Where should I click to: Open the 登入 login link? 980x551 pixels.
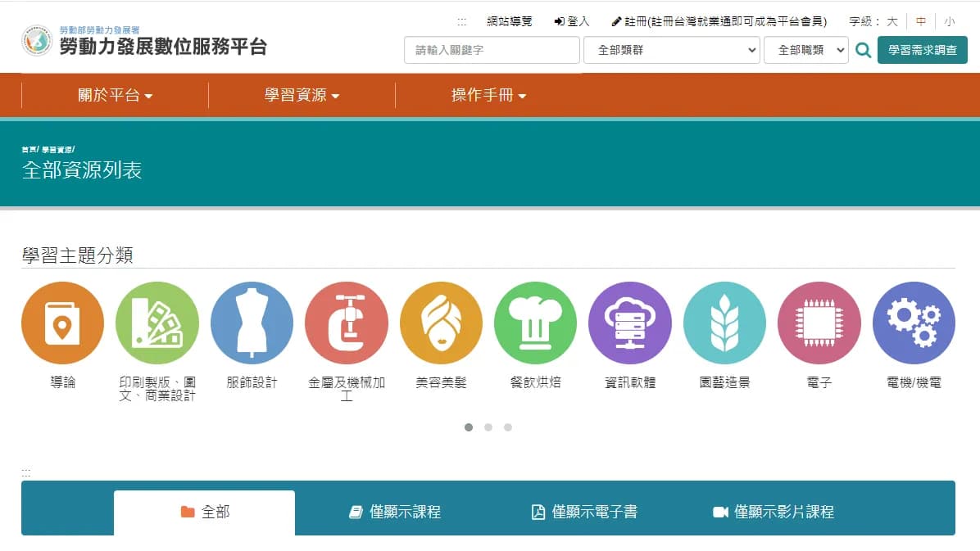coord(572,21)
